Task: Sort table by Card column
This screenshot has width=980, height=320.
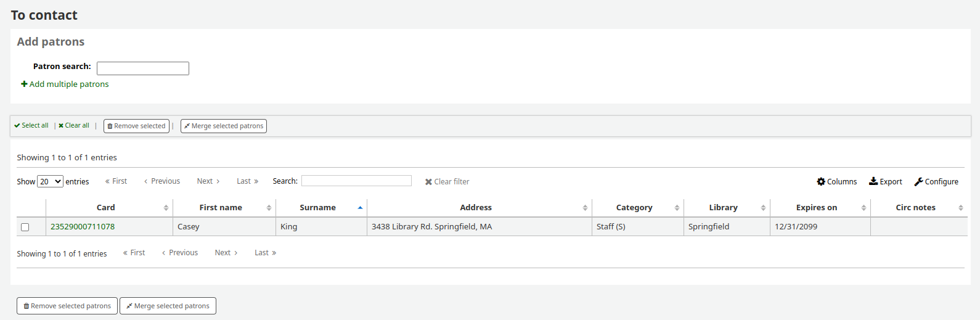Action: tap(106, 207)
